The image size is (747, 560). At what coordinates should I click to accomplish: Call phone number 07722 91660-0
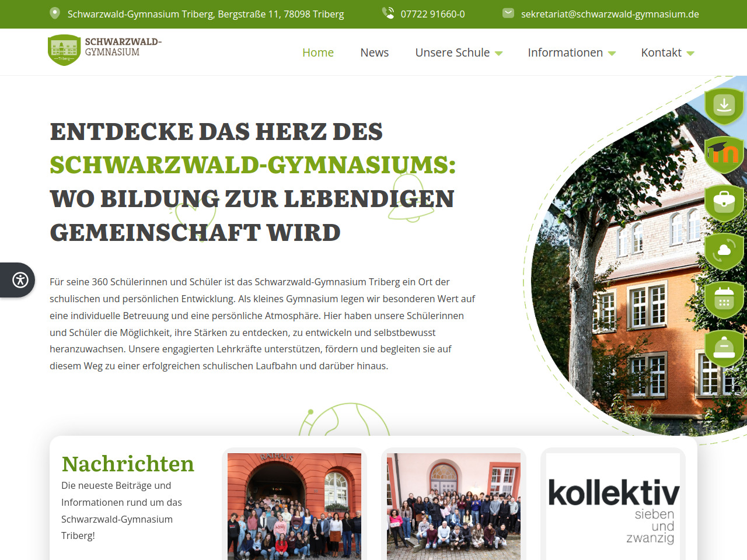[432, 14]
